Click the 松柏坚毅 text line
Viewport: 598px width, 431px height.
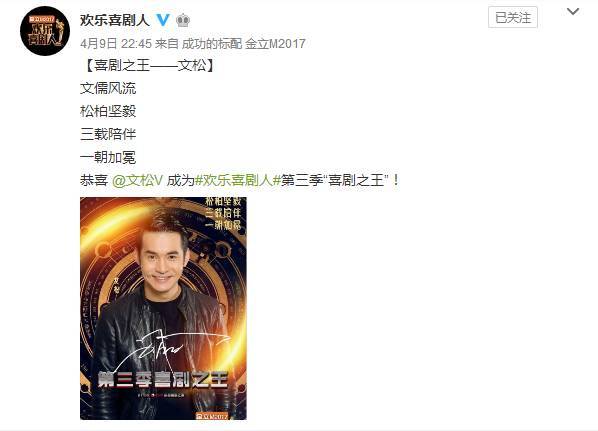pyautogui.click(x=108, y=111)
